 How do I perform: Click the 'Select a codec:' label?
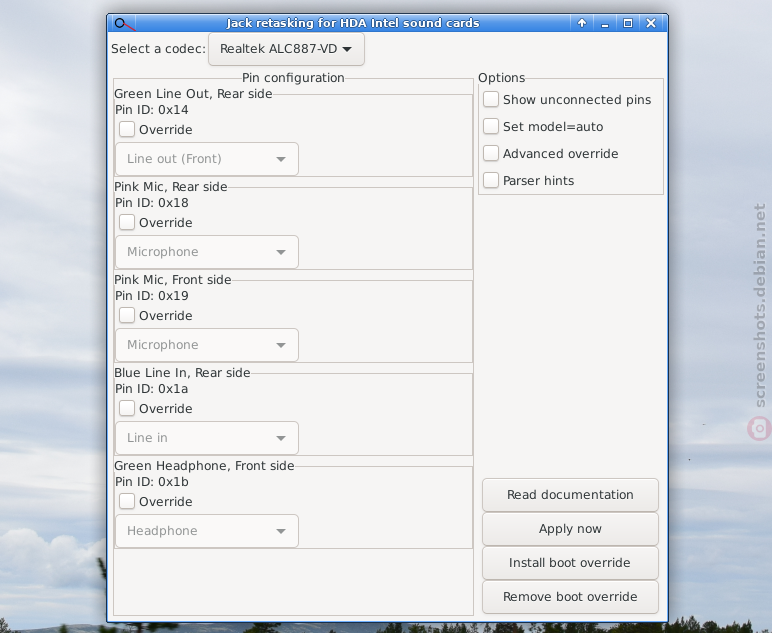158,49
